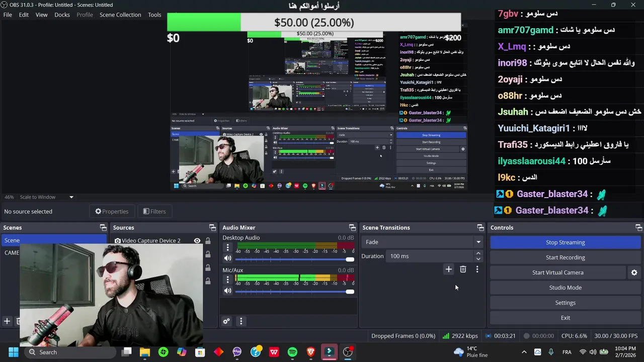Click the Duration 100 ms field
644x362 pixels.
430,256
